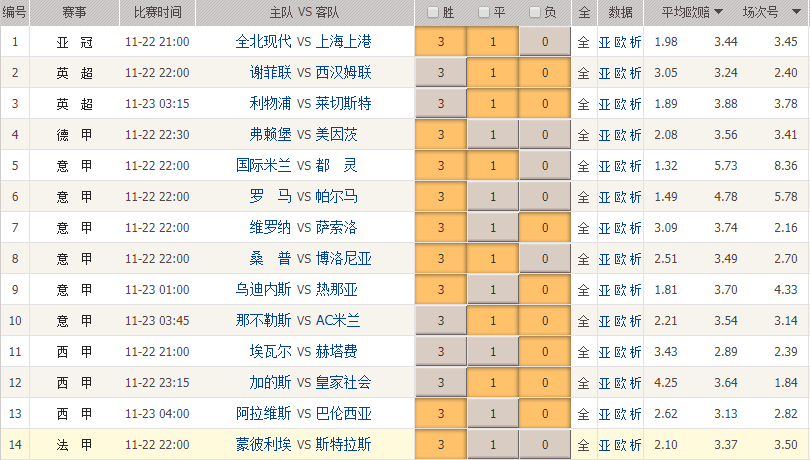Select 全 for row 14 蒙彼利埃 match
The image size is (810, 460).
[584, 445]
